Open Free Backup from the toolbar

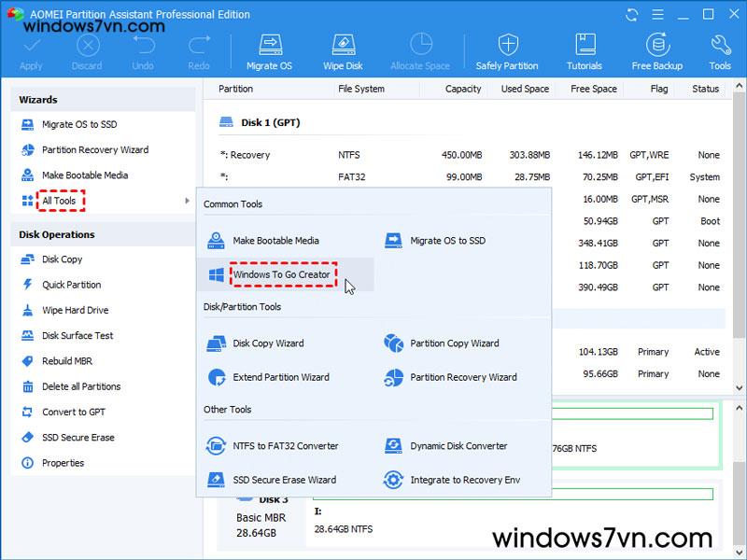656,50
